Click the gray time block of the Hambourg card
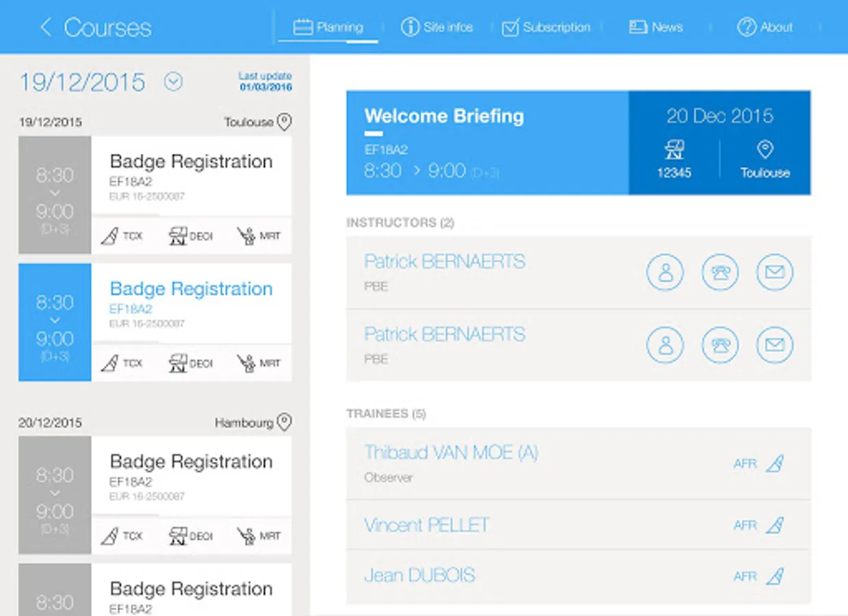848x616 pixels. (x=55, y=495)
